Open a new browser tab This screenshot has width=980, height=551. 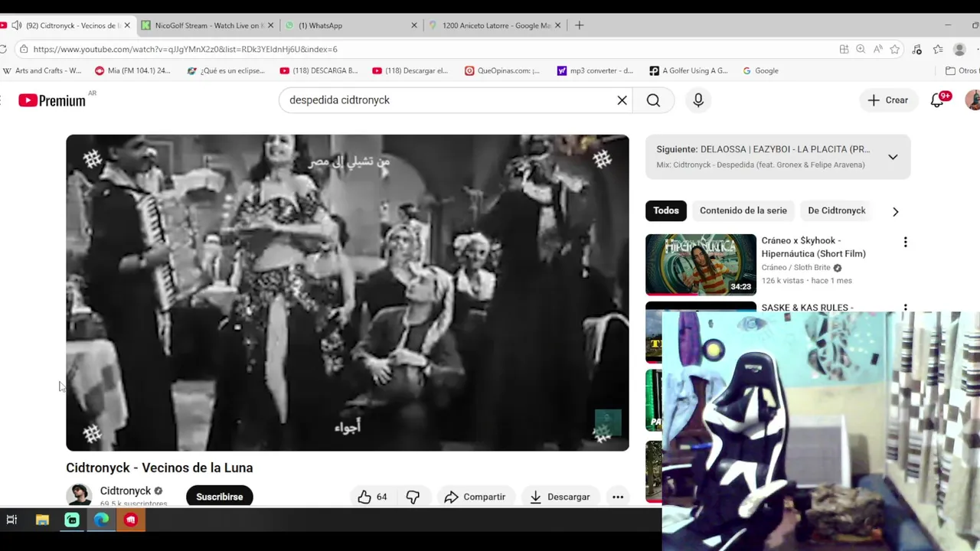579,25
